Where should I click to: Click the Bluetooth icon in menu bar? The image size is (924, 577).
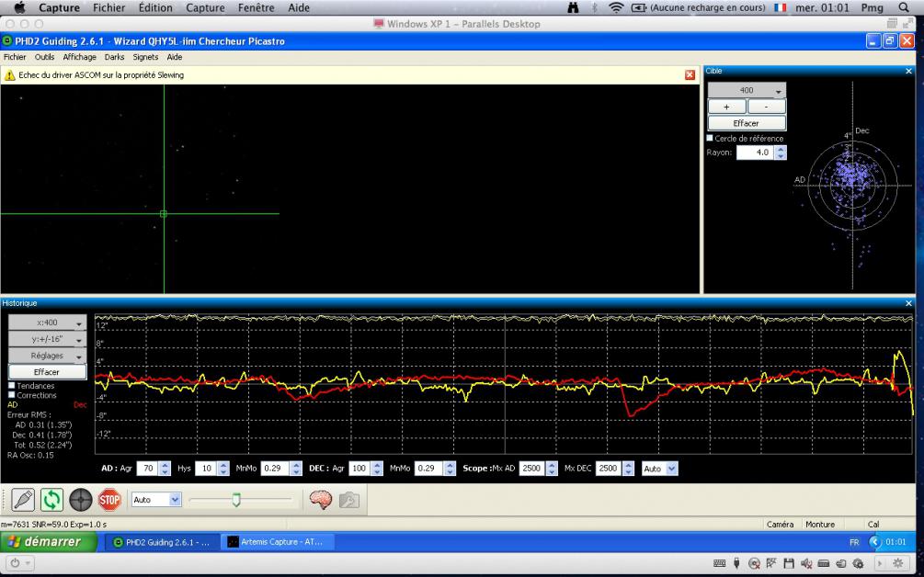[x=595, y=7]
